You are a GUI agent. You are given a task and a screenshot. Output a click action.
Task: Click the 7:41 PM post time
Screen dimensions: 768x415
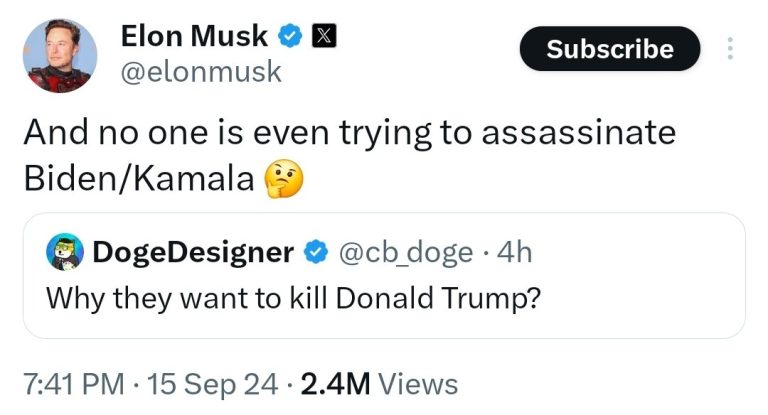click(74, 384)
